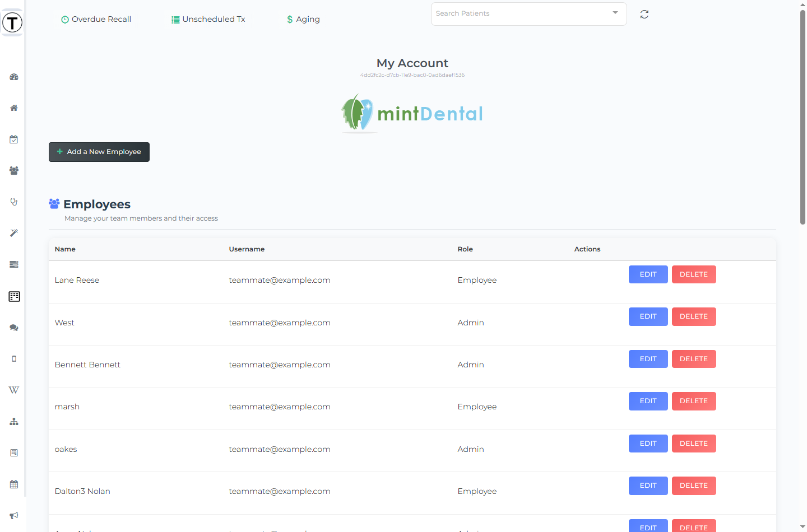Delete the oakes employee
Image resolution: width=807 pixels, height=532 pixels.
tap(694, 444)
